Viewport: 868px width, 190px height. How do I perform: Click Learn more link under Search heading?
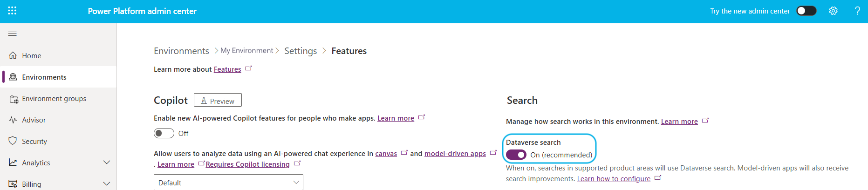tap(679, 122)
